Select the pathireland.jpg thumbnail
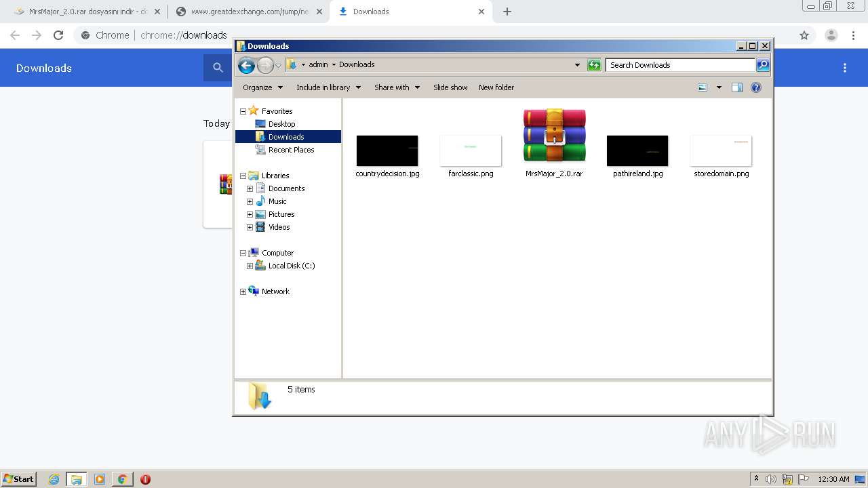868x488 pixels. 637,150
